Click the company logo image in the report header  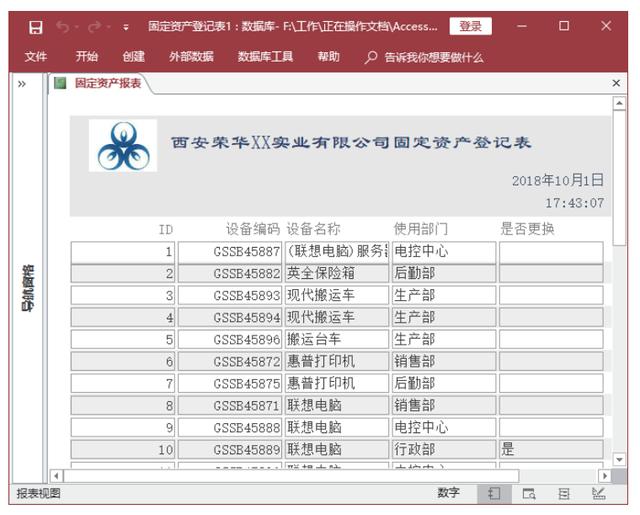coord(123,146)
